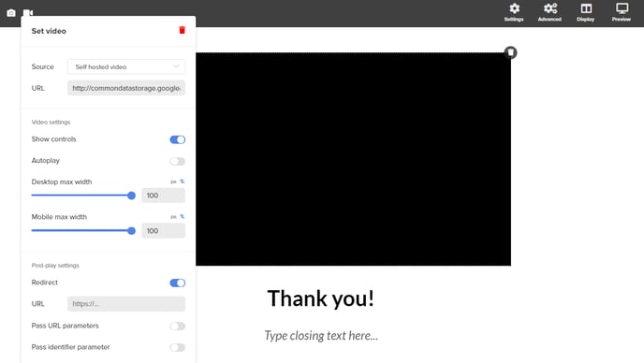Turn off the Redirect toggle
This screenshot has height=363, width=644.
click(178, 283)
